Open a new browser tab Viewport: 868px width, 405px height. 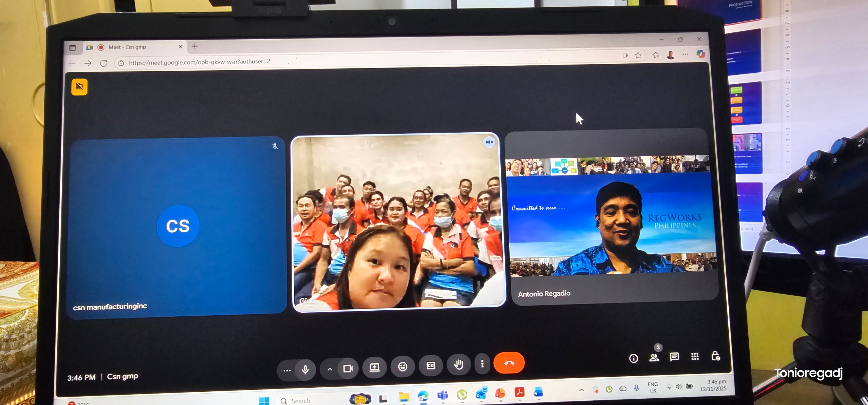tap(194, 46)
